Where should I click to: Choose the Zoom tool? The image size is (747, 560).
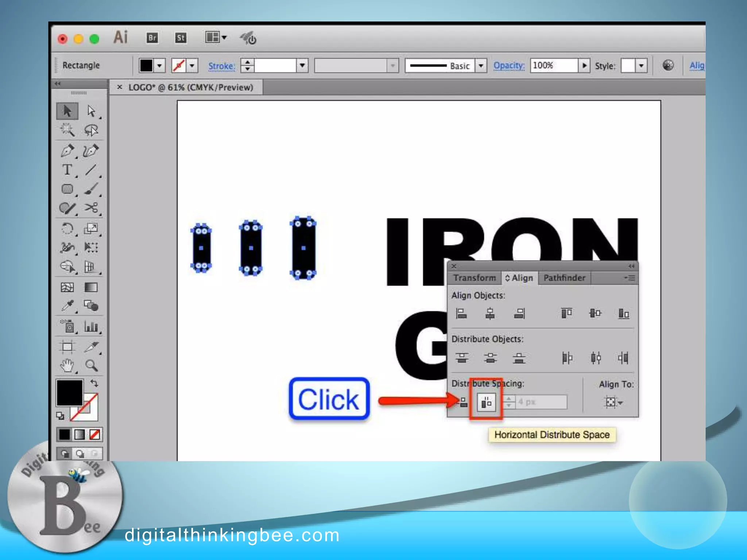point(91,365)
